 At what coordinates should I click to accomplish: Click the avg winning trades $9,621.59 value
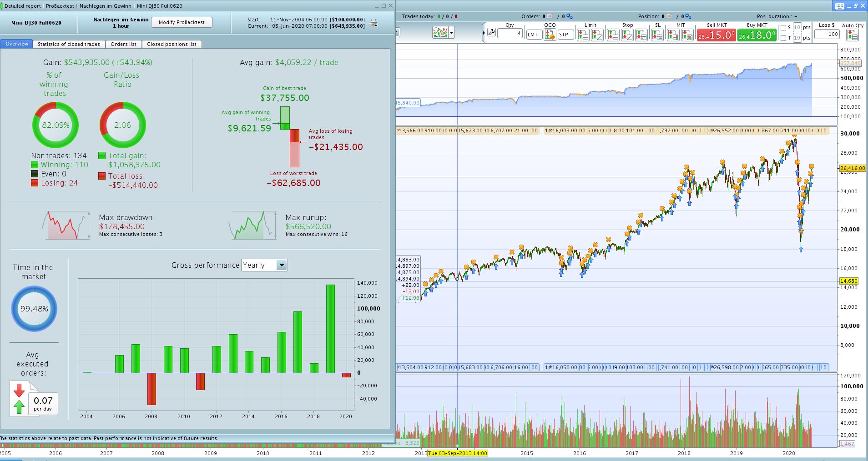pyautogui.click(x=249, y=128)
